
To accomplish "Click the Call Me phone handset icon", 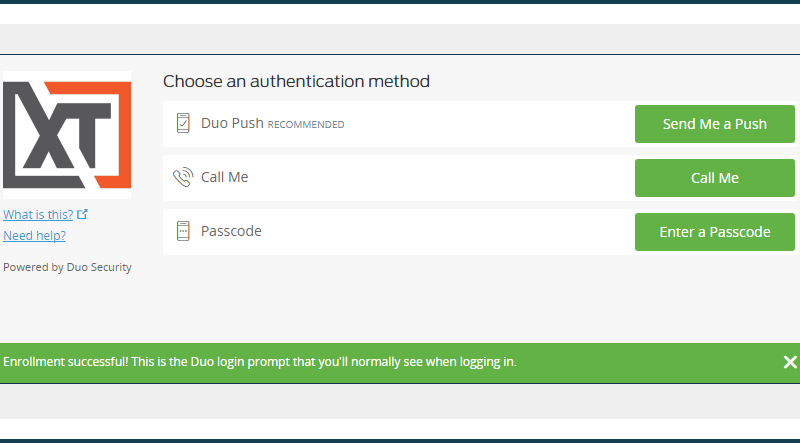I will [183, 178].
